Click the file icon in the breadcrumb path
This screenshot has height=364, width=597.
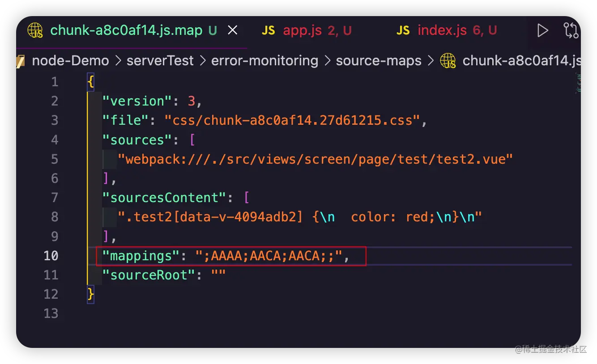pos(448,61)
